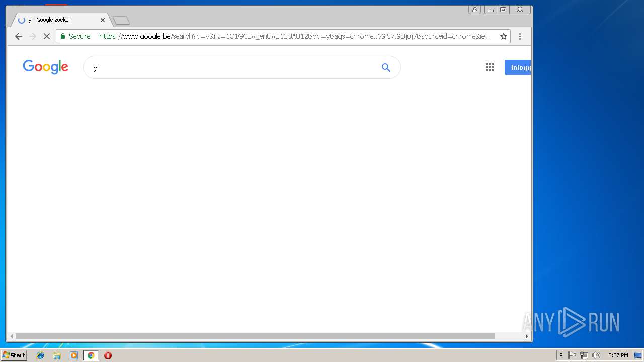Open Action Center flag icon

tap(572, 355)
